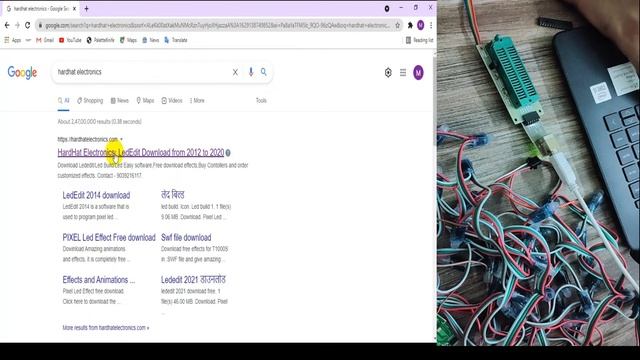This screenshot has width=640, height=360.
Task: Switch to the Shopping results tab
Action: click(90, 100)
